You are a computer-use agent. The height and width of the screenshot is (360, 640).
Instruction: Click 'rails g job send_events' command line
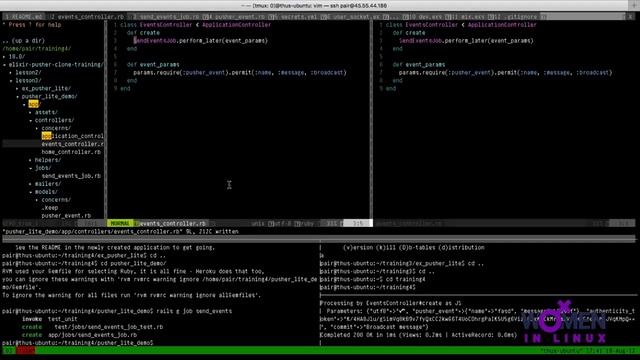pyautogui.click(x=193, y=311)
